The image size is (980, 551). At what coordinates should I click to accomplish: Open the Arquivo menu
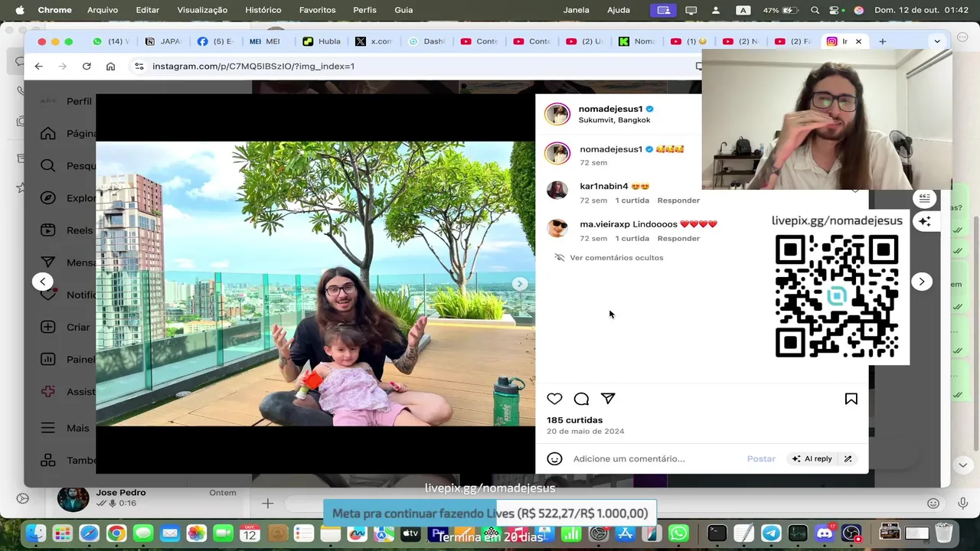pos(103,10)
